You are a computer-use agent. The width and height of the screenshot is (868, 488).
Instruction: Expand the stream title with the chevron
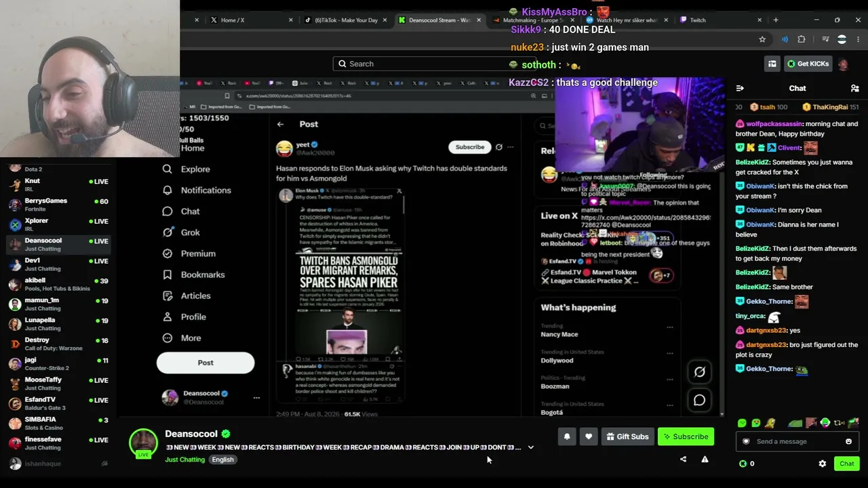click(x=531, y=447)
